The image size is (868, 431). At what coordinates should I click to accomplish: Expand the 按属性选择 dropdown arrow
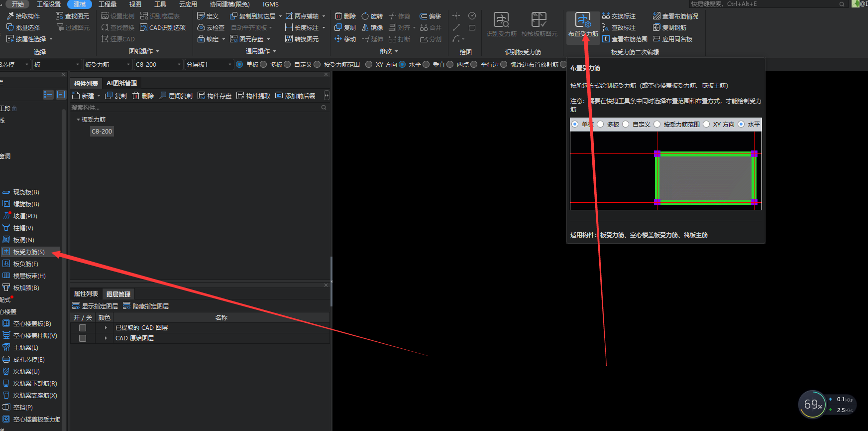[x=51, y=39]
